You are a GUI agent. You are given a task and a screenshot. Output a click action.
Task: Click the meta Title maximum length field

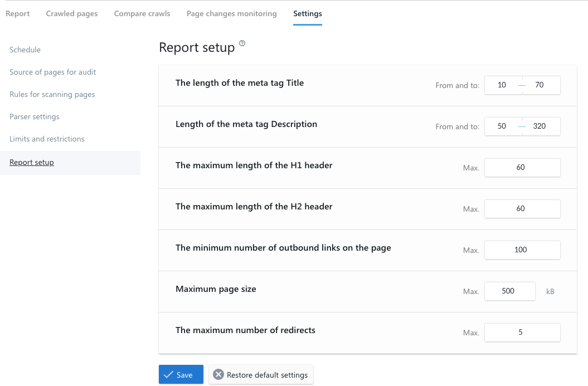tap(540, 85)
